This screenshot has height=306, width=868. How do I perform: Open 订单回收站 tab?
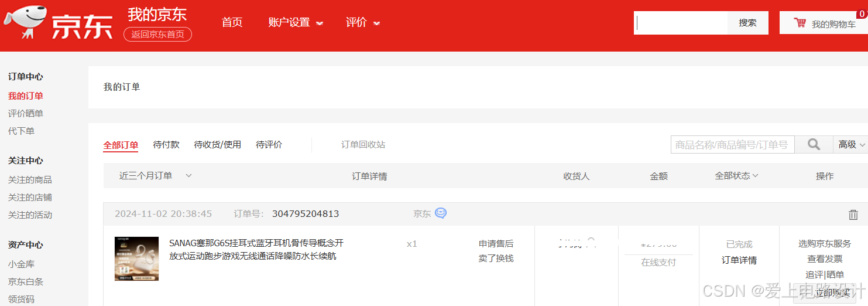tap(363, 144)
